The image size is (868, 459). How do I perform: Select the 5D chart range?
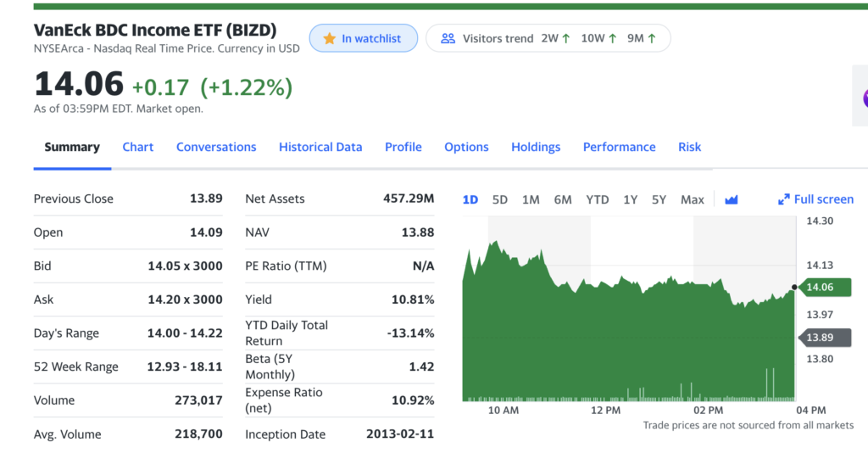pos(500,199)
